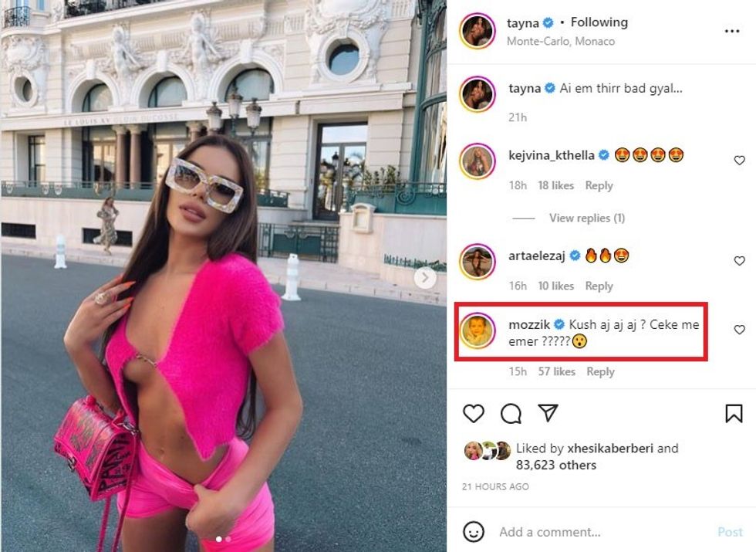756x552 pixels.
Task: Open Monte-Carlo, Monaco location link
Action: click(561, 42)
